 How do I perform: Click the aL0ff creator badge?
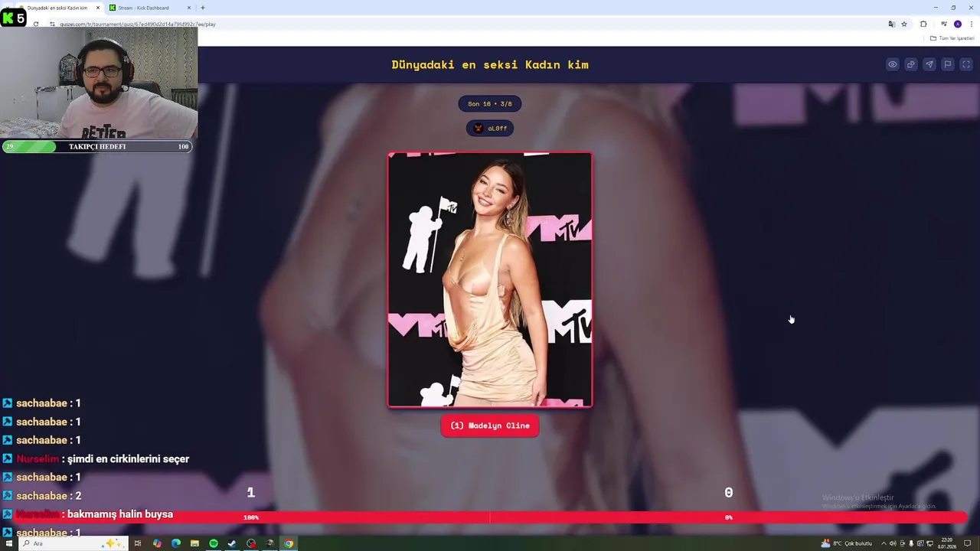click(490, 129)
